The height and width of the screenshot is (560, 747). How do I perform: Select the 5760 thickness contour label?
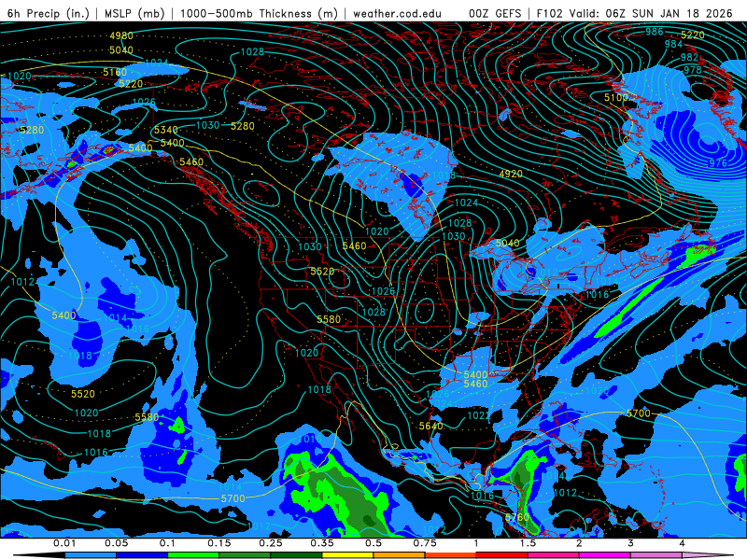click(517, 517)
